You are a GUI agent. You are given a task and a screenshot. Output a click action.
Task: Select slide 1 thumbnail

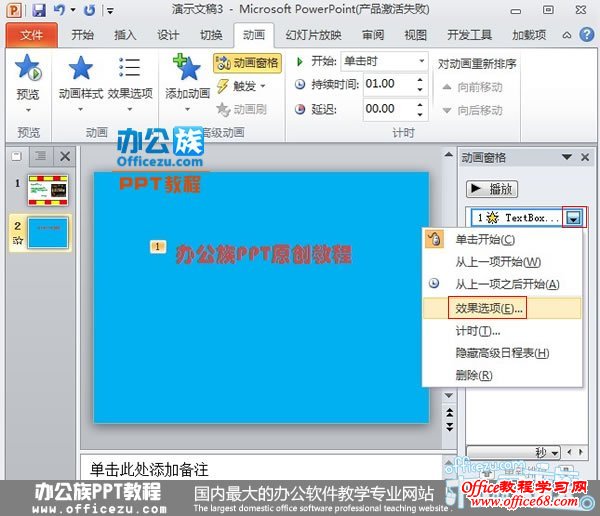coord(48,190)
